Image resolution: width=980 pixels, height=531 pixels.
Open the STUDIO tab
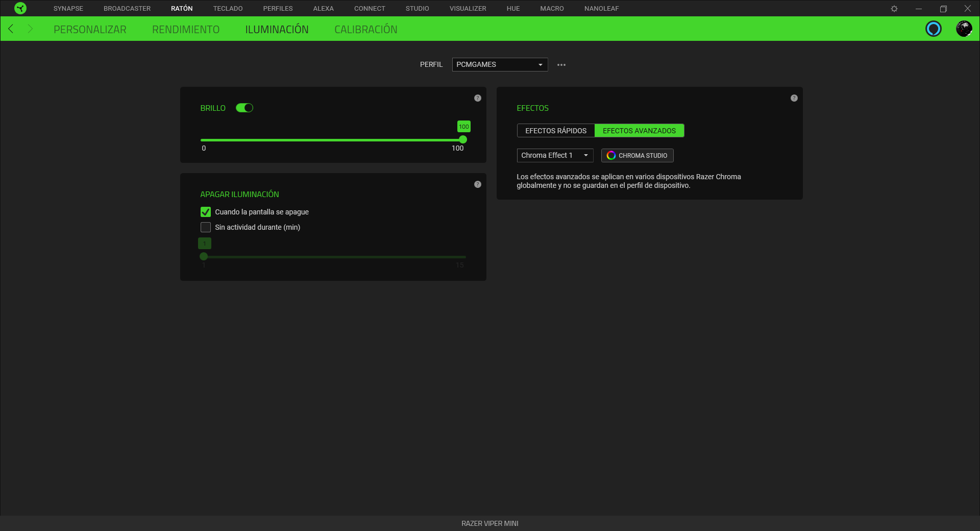click(x=417, y=9)
